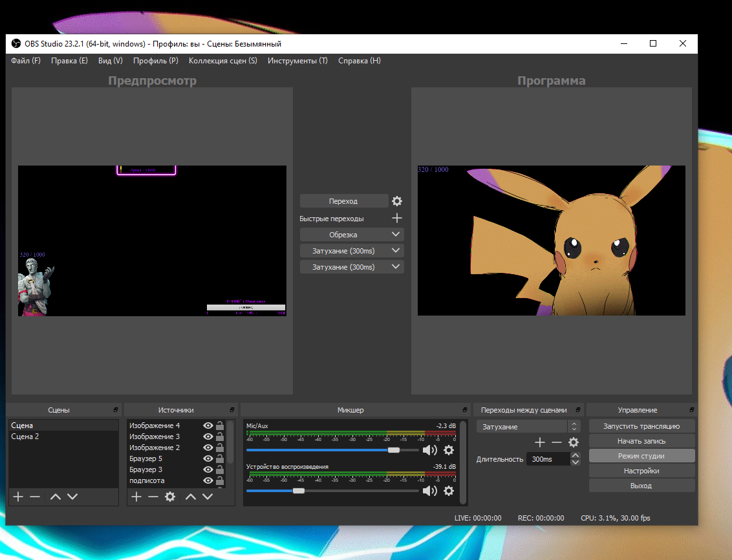Image resolution: width=732 pixels, height=560 pixels.
Task: Select Сцена in scenes list
Action: (63, 425)
